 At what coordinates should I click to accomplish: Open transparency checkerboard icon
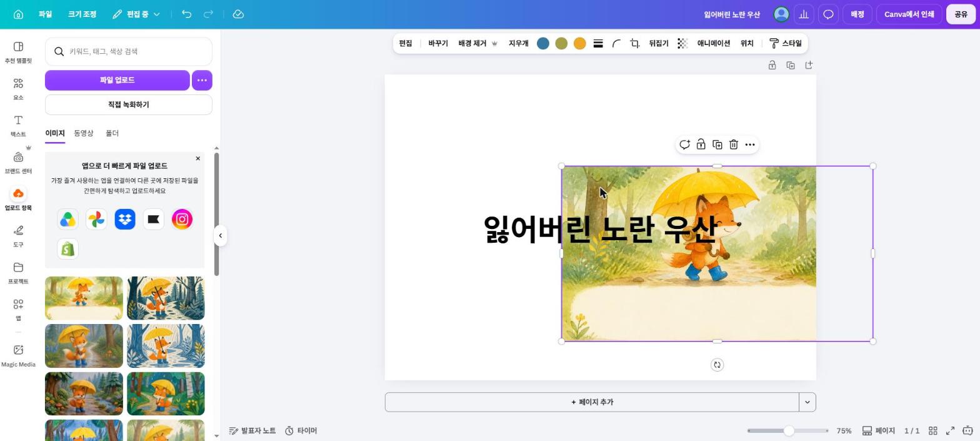(682, 43)
